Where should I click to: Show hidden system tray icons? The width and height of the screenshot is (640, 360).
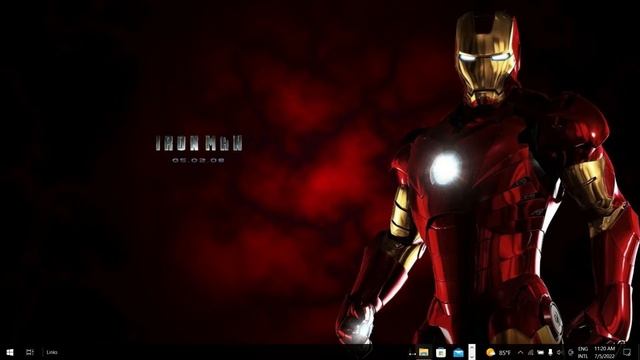click(x=520, y=352)
